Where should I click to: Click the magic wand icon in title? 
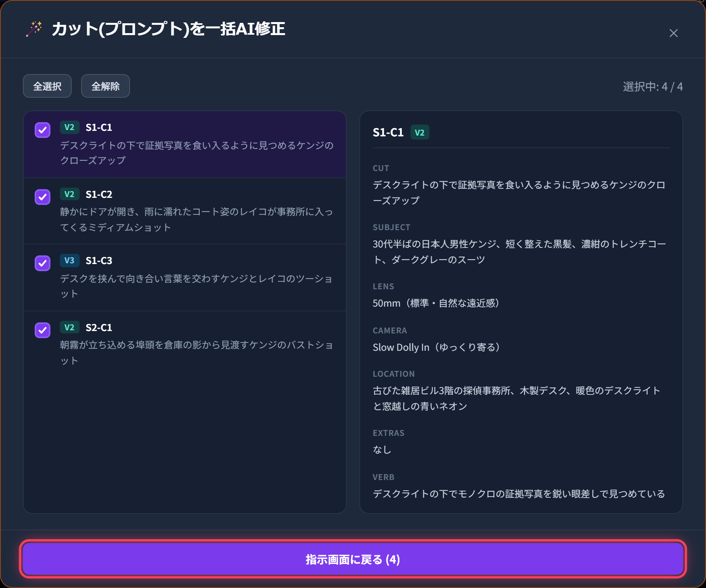[x=34, y=29]
